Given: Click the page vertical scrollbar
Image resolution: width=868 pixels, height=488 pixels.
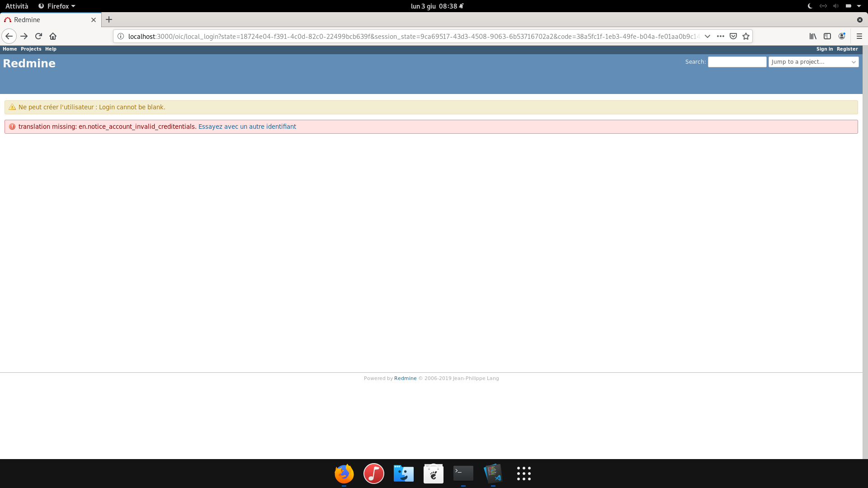Looking at the screenshot, I should coord(865,252).
